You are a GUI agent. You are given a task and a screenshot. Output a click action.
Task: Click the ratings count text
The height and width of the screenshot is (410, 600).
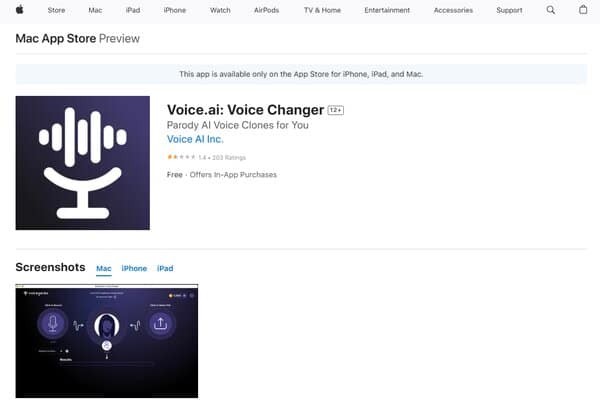tap(229, 157)
